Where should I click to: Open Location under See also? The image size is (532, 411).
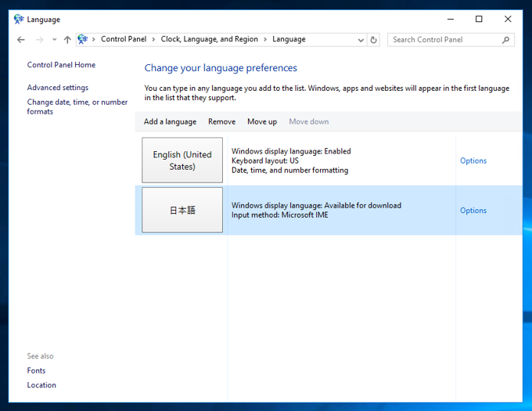pyautogui.click(x=41, y=385)
